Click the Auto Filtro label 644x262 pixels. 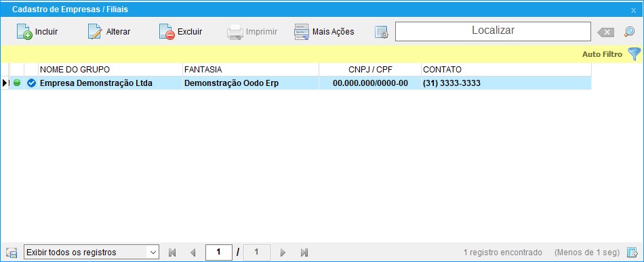602,54
